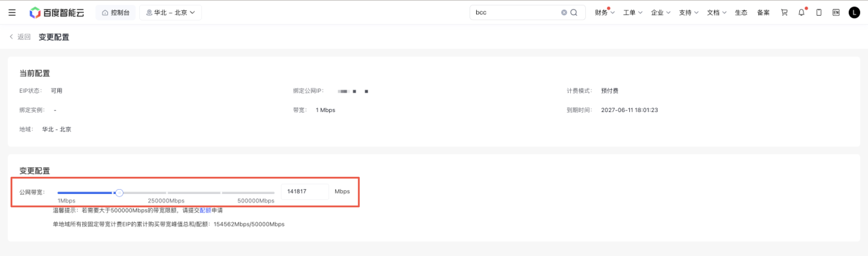This screenshot has height=256, width=868.
Task: Open the hamburger navigation menu
Action: 12,13
